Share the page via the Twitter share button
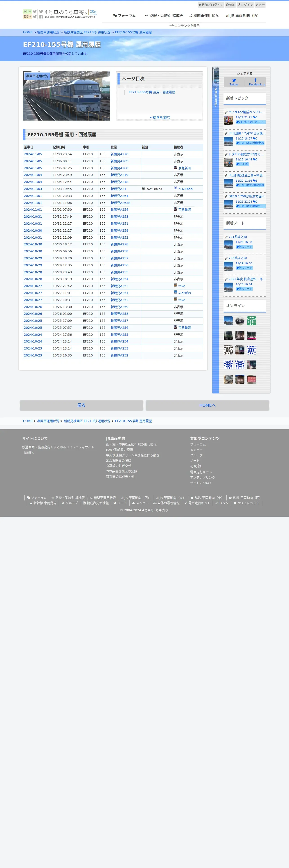 pyautogui.click(x=234, y=82)
